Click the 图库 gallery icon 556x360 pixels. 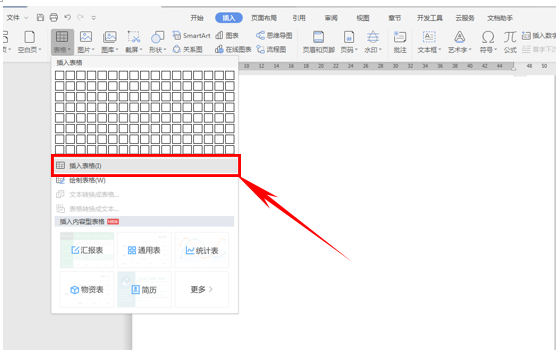(x=110, y=37)
